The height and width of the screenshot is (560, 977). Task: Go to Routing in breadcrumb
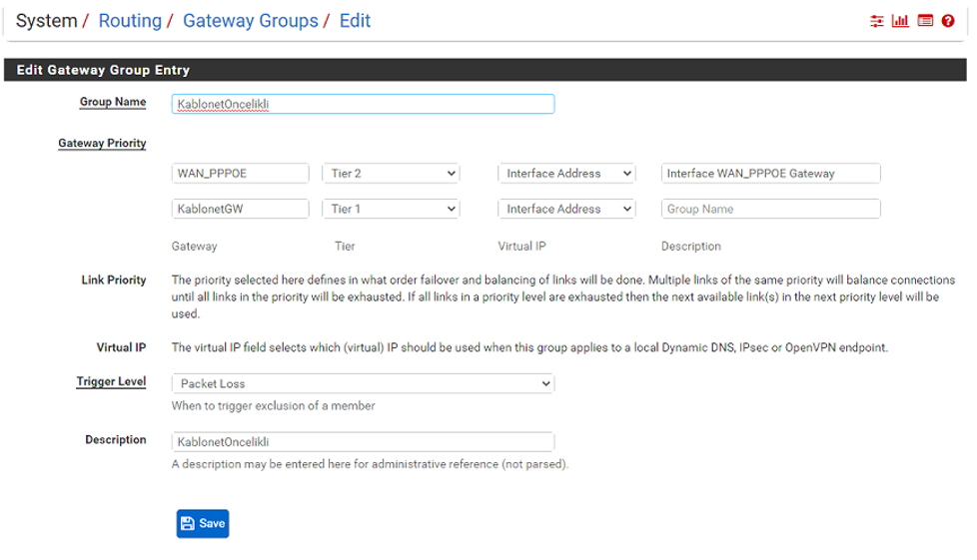tap(130, 21)
